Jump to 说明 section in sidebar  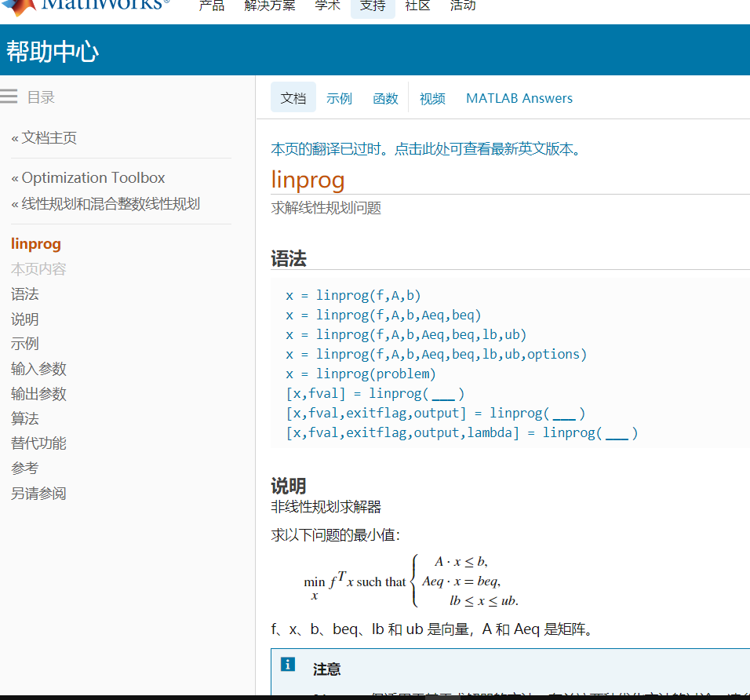pyautogui.click(x=24, y=319)
